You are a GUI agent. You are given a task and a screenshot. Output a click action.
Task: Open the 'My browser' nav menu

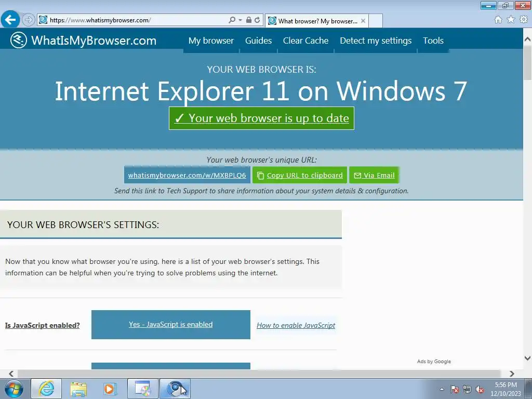[211, 41]
